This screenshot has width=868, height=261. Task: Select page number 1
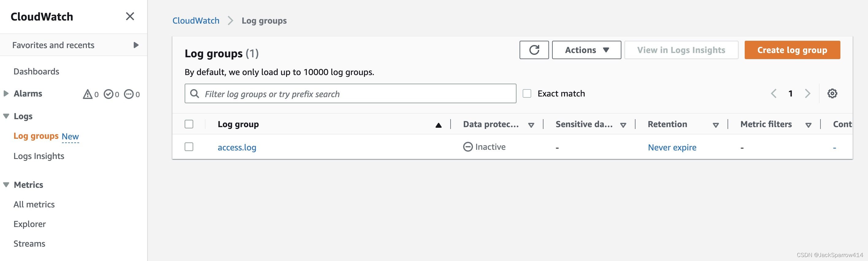coord(790,93)
